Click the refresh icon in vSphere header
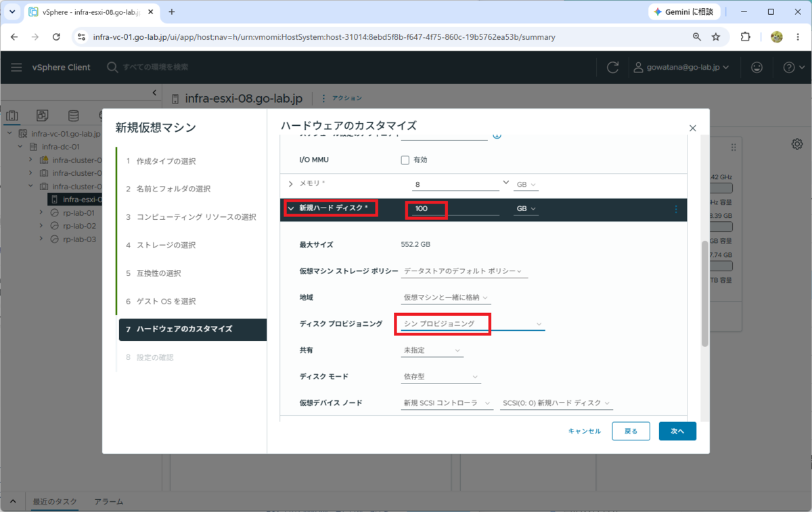 (613, 67)
